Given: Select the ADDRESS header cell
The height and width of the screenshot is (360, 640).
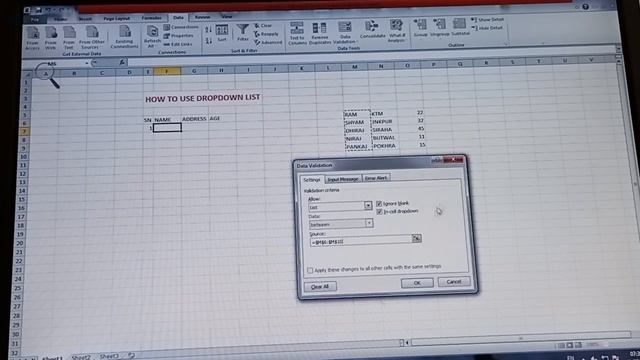Looking at the screenshot, I should point(194,119).
